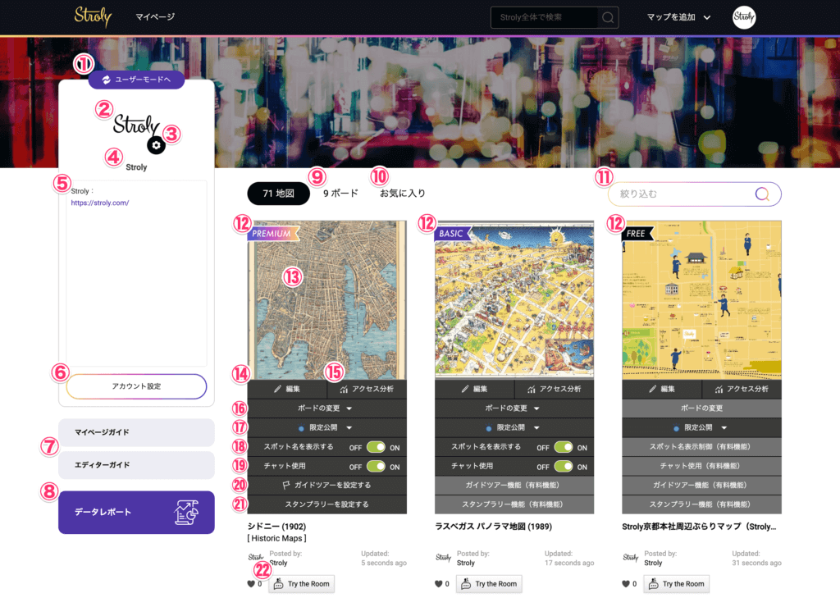
Task: Switch to the お気に入り tab
Action: pos(402,194)
